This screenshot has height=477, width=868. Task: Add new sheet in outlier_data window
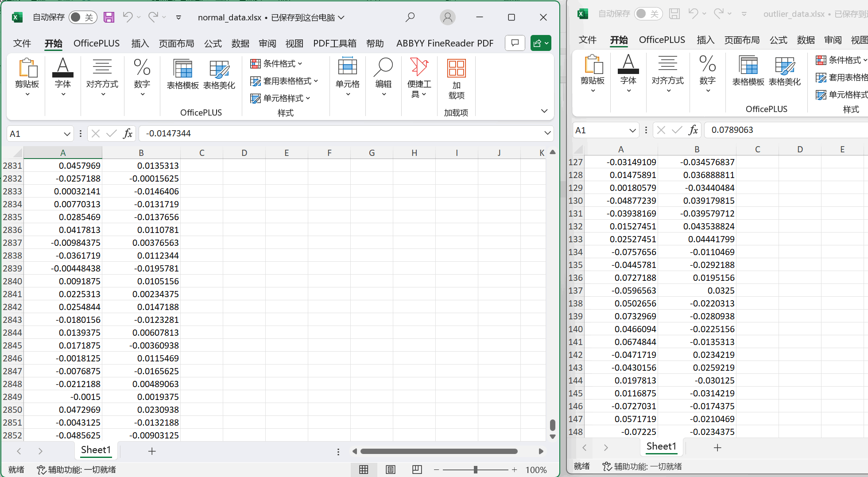pos(717,447)
